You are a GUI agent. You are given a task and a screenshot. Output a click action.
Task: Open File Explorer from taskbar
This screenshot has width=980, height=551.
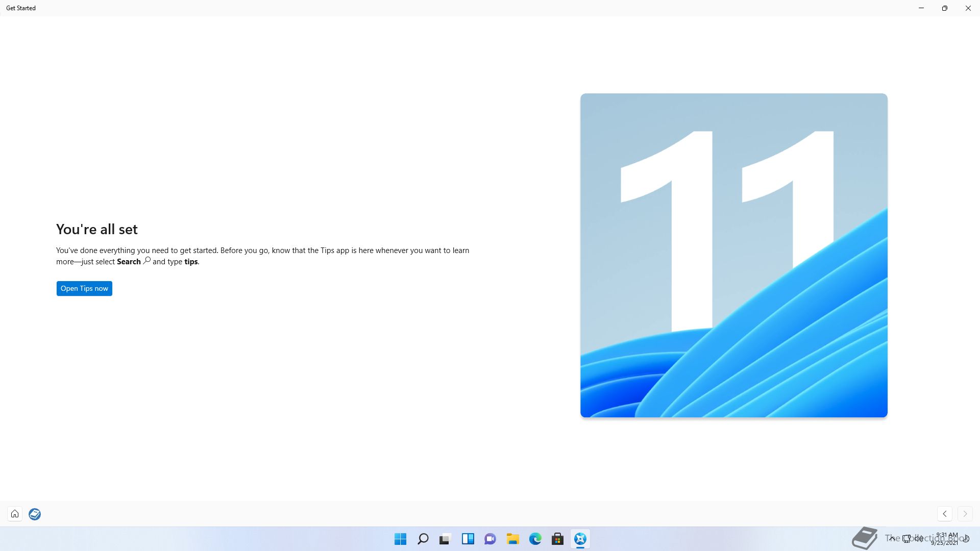[512, 539]
